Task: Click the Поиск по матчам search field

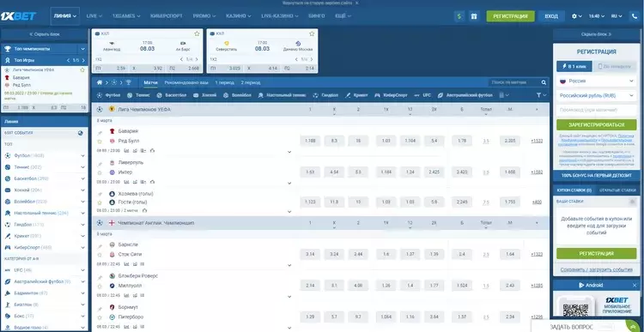Action: pos(514,82)
